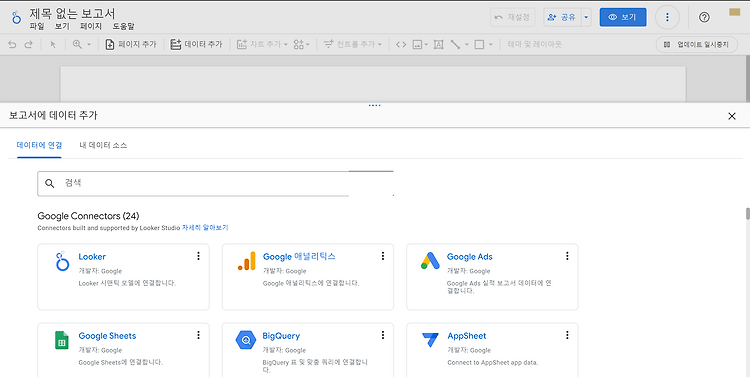The height and width of the screenshot is (380, 750).
Task: Open the 차트 추가 dropdown
Action: (262, 44)
